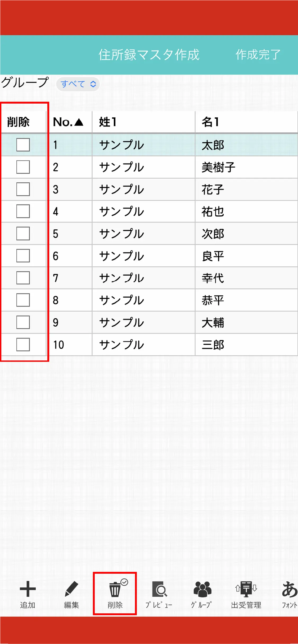
Task: Check delete box for row 3 花子
Action: tap(23, 189)
